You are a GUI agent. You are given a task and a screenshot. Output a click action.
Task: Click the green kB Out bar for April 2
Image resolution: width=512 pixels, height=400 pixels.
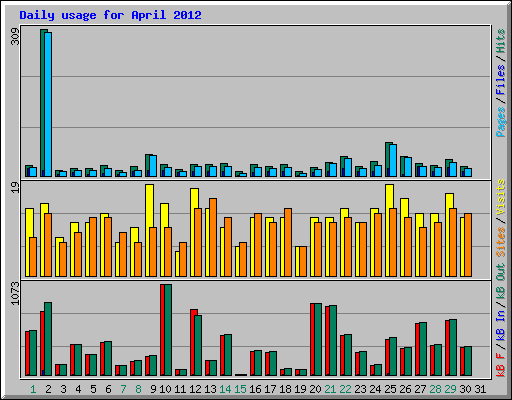point(48,339)
